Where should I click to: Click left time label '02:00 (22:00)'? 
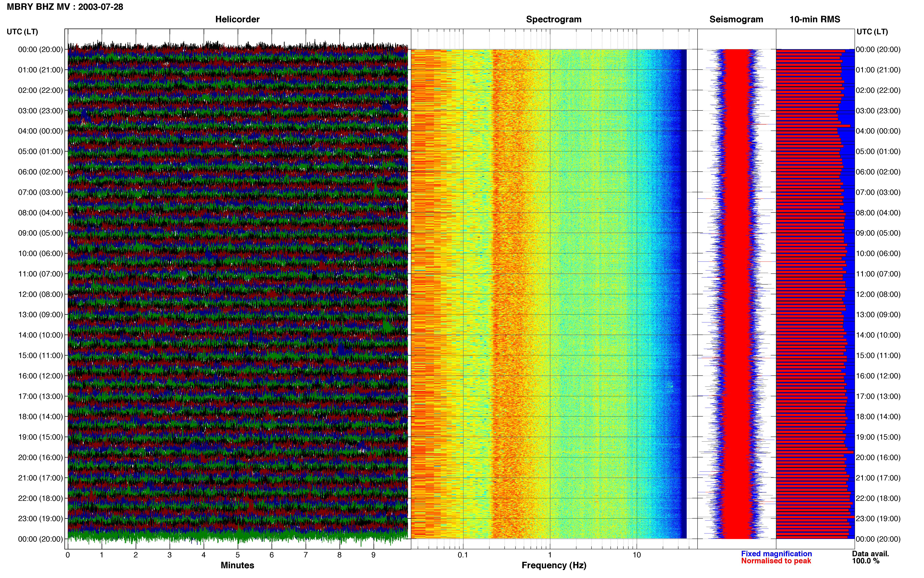[x=41, y=90]
